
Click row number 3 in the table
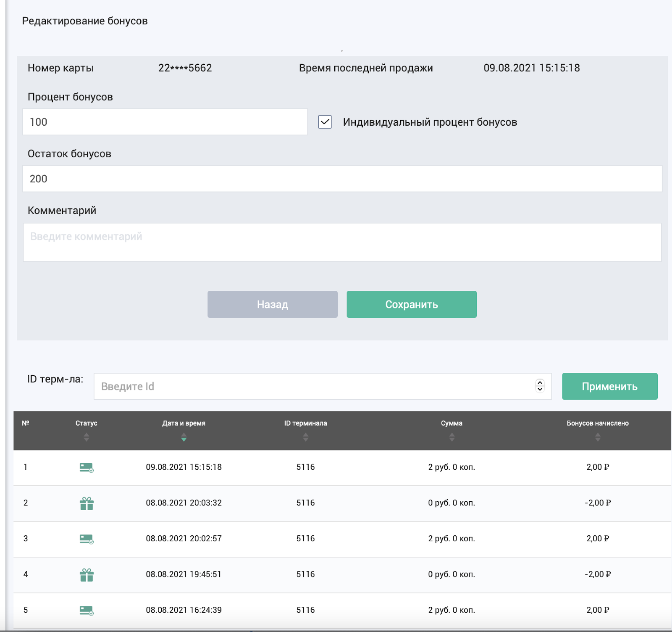[26, 538]
